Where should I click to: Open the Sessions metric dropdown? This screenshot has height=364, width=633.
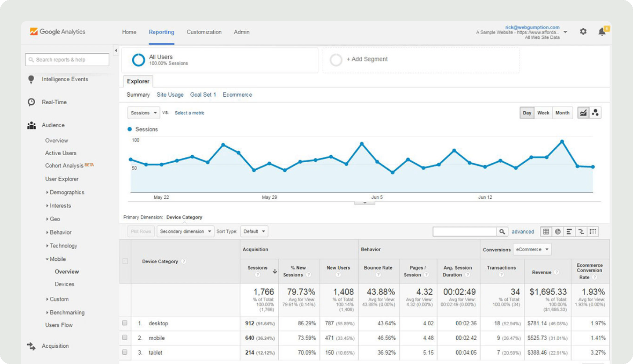[x=143, y=113]
